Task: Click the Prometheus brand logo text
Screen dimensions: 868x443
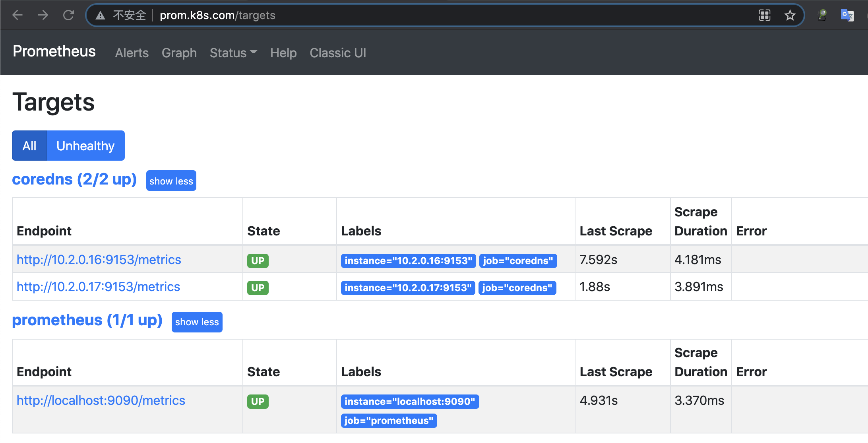Action: click(54, 51)
